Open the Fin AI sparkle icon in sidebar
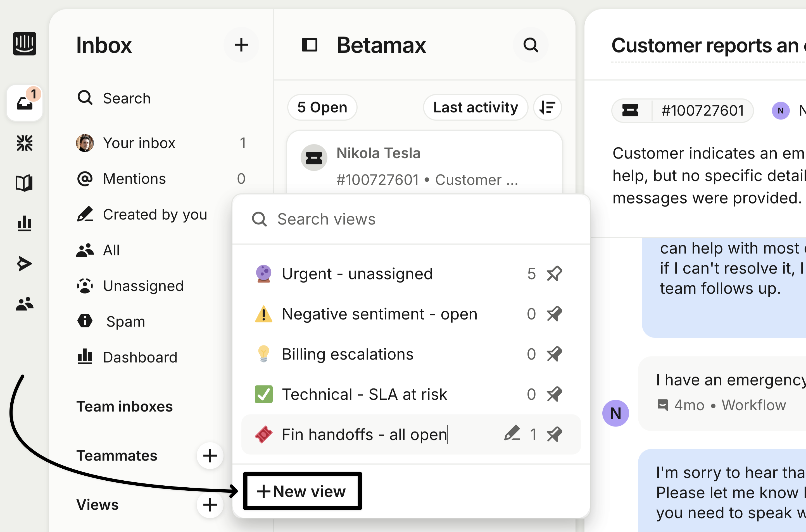This screenshot has height=532, width=806. pos(24,143)
